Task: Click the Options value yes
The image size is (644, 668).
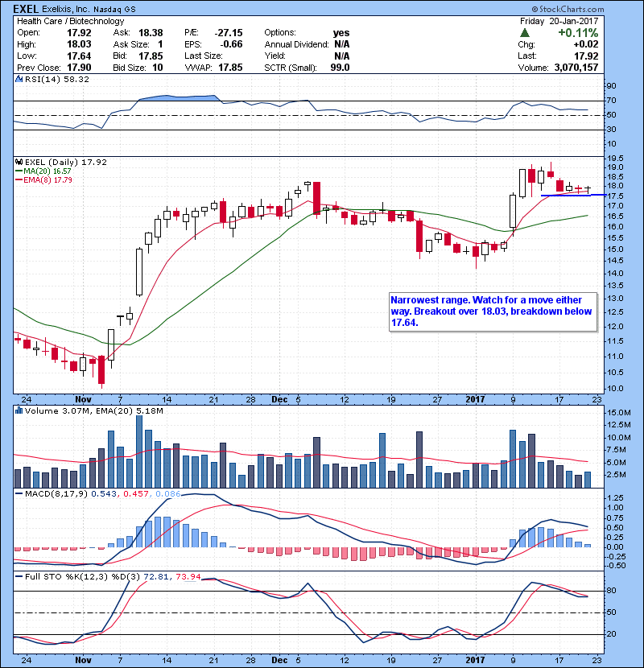Action: (341, 33)
